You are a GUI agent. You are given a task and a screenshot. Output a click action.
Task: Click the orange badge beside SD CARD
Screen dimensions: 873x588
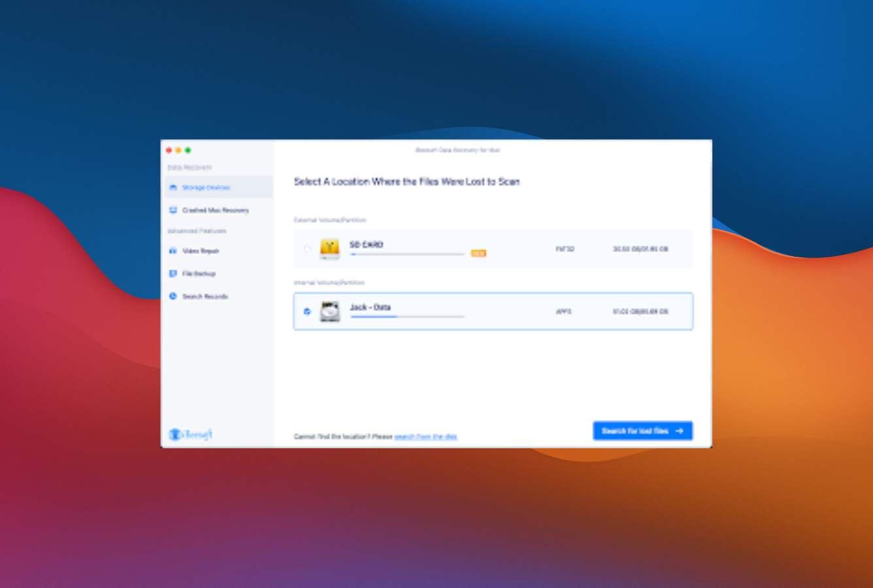479,253
